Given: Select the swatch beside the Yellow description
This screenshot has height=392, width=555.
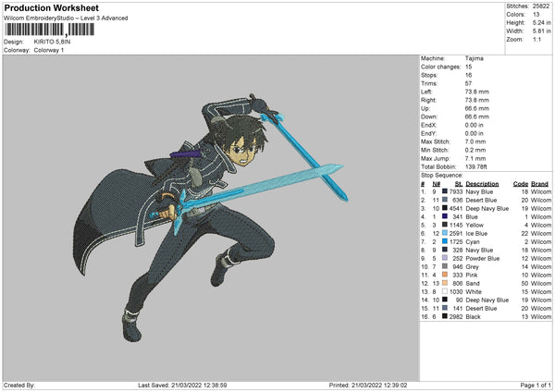Looking at the screenshot, I should (445, 225).
